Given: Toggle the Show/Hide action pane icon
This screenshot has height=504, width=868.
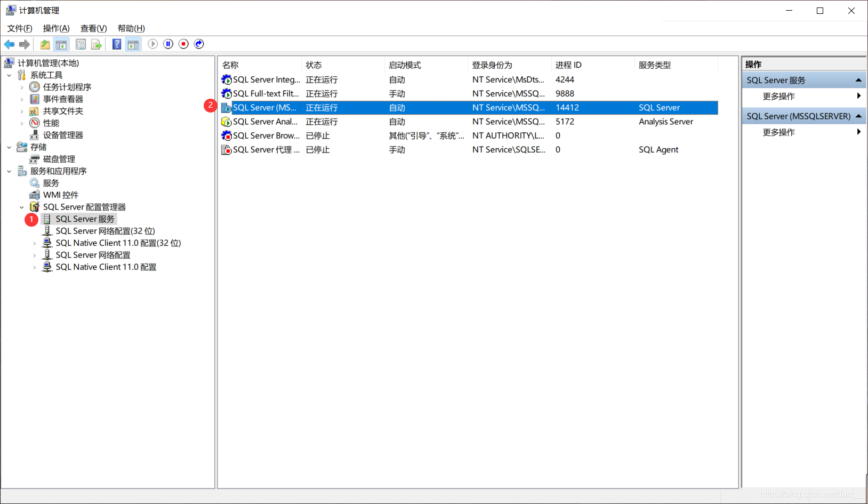Looking at the screenshot, I should [133, 44].
